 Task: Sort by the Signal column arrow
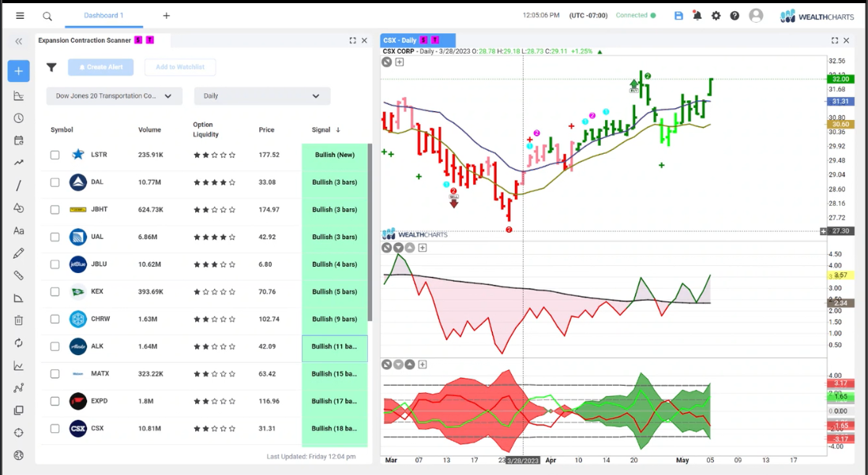point(338,130)
